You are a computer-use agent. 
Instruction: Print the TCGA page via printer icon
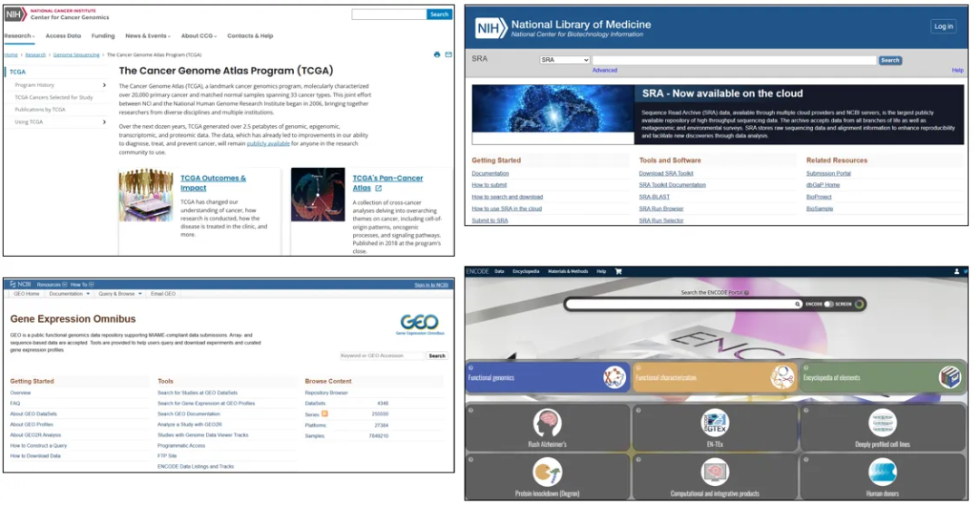(436, 55)
